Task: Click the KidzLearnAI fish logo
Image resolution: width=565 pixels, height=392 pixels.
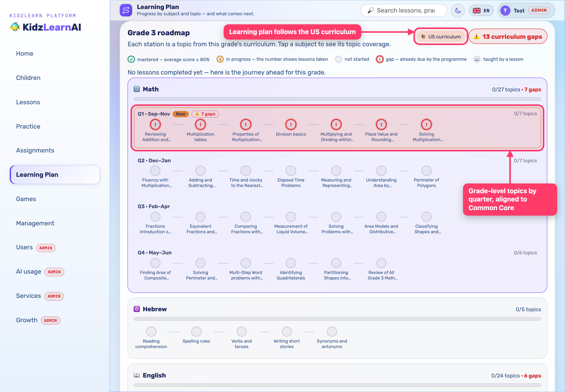Action: coord(15,27)
